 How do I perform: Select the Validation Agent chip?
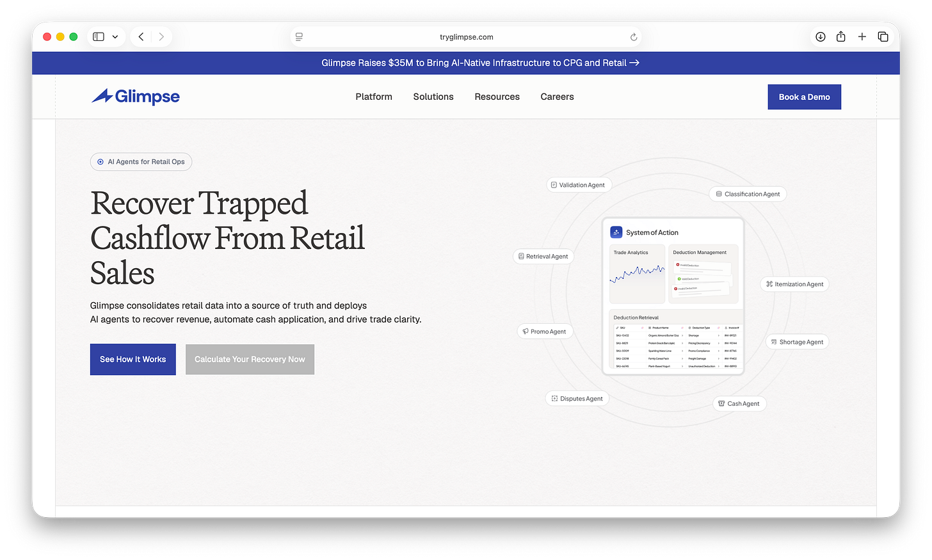point(579,185)
